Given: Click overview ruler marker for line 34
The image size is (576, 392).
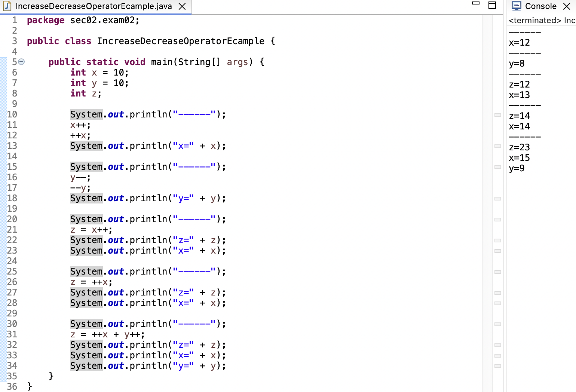Looking at the screenshot, I should point(498,366).
